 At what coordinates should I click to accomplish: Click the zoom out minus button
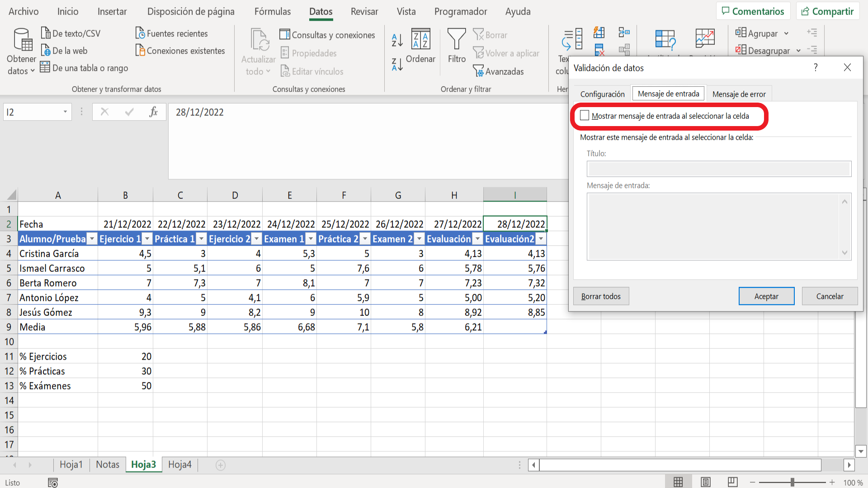pos(753,483)
